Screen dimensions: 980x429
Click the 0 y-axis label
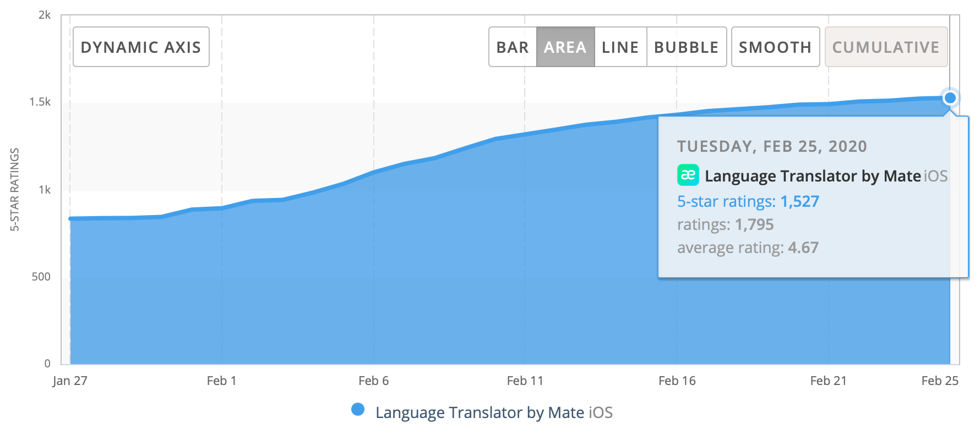(x=47, y=364)
